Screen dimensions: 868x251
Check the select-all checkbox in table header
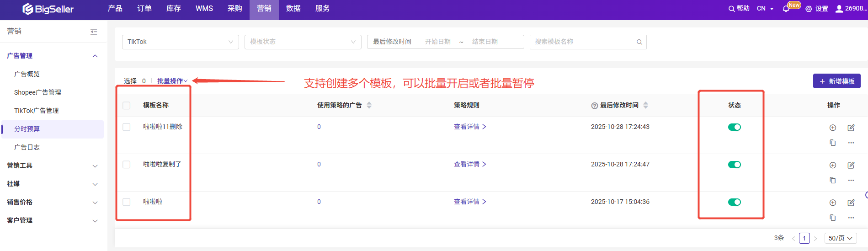click(x=127, y=106)
